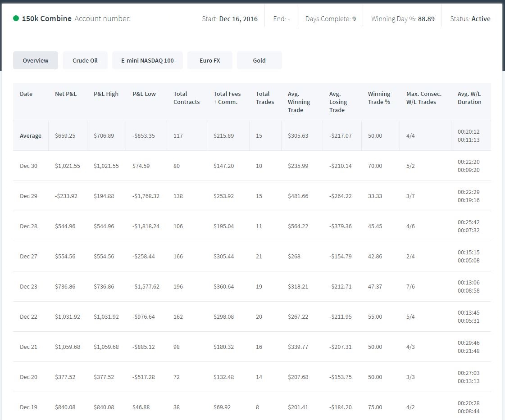Select the Dec 23 row date

[x=29, y=286]
